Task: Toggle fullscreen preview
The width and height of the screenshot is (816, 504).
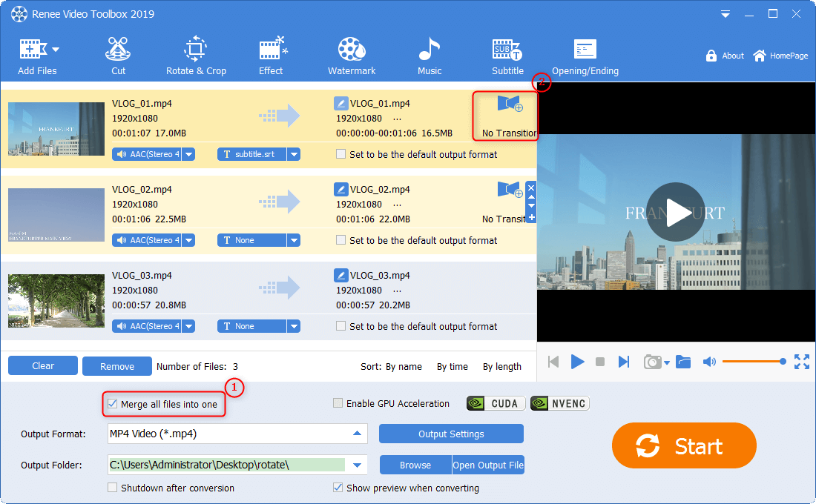Action: tap(801, 362)
